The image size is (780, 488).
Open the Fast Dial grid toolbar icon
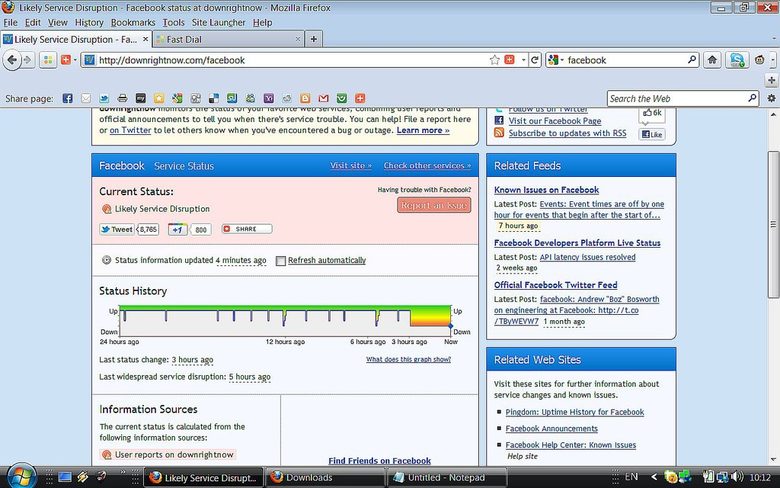[48, 60]
